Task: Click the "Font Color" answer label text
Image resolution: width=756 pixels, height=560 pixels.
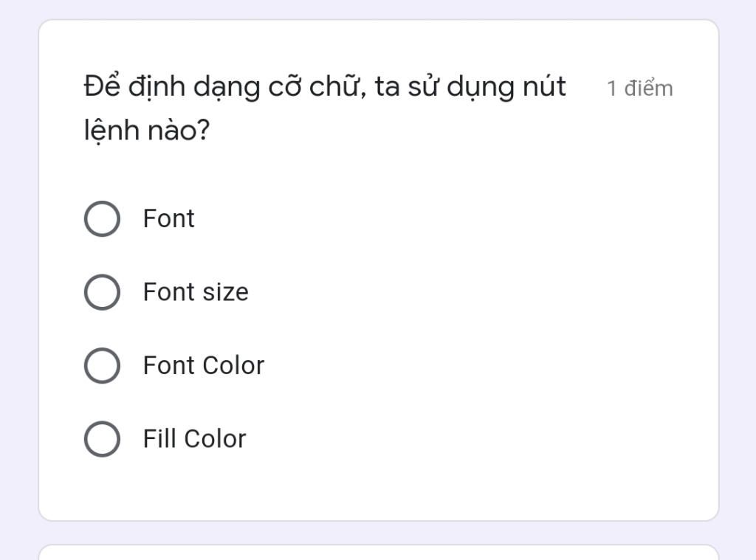Action: tap(203, 366)
